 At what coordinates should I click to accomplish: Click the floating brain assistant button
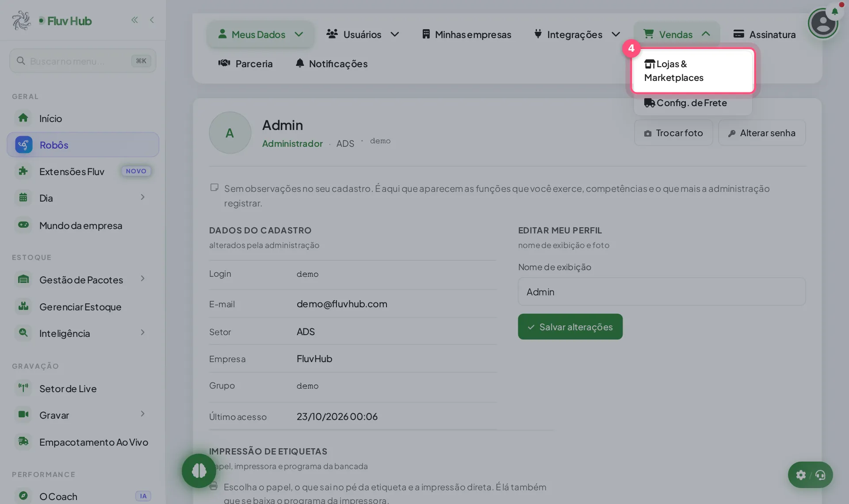[x=199, y=471]
